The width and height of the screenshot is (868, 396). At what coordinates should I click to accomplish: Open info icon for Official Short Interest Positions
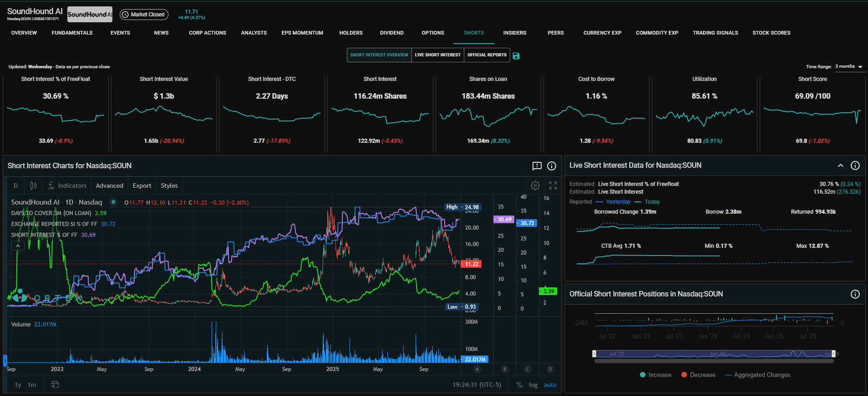(855, 294)
